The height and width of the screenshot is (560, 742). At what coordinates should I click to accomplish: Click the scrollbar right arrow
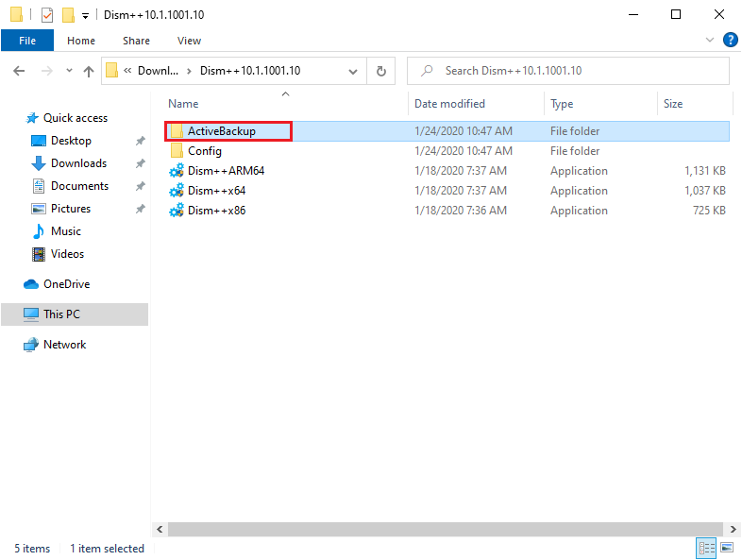click(x=733, y=529)
